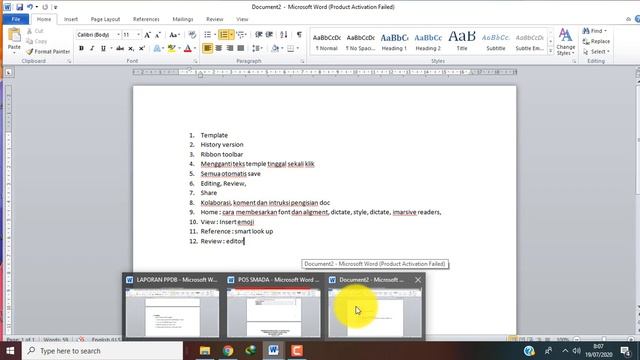The image size is (640, 360).
Task: Click the Word icon on the taskbar
Action: (x=273, y=351)
